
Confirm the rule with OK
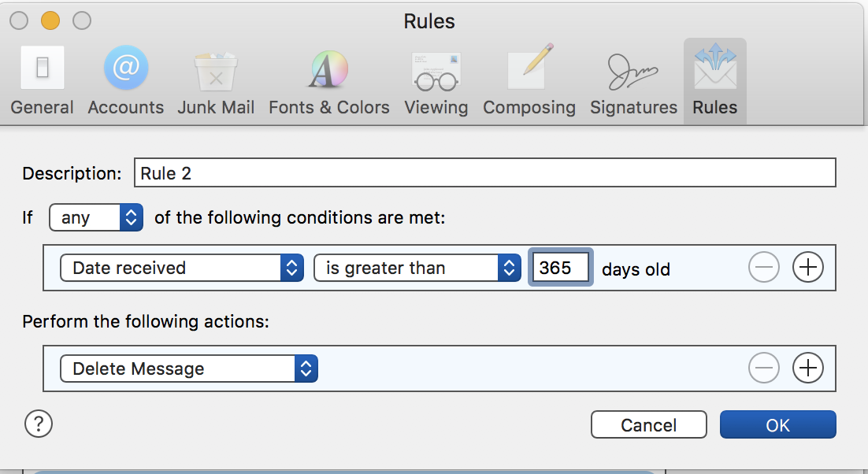click(777, 425)
